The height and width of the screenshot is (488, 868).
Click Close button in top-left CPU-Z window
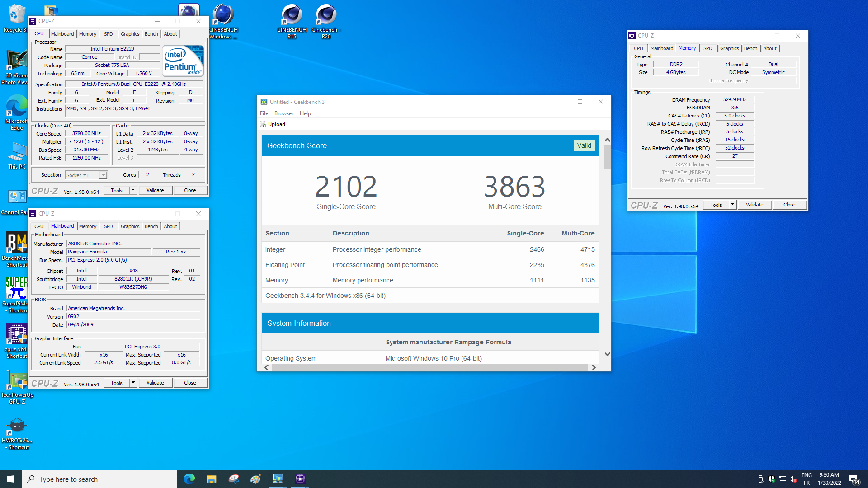coord(190,190)
